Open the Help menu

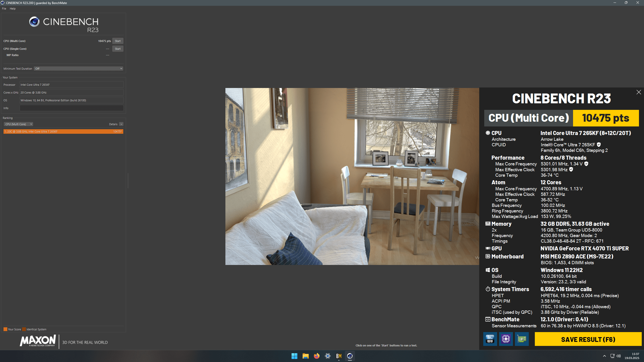click(13, 9)
